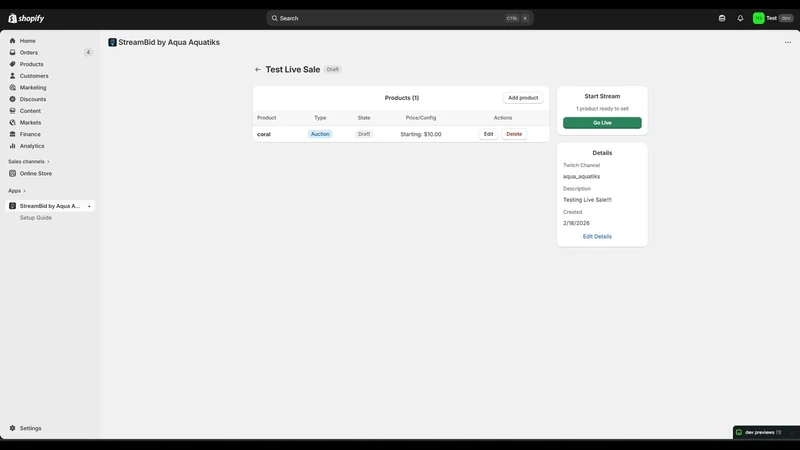This screenshot has height=450, width=800.
Task: Click the dev badge in top bar
Action: (x=786, y=18)
